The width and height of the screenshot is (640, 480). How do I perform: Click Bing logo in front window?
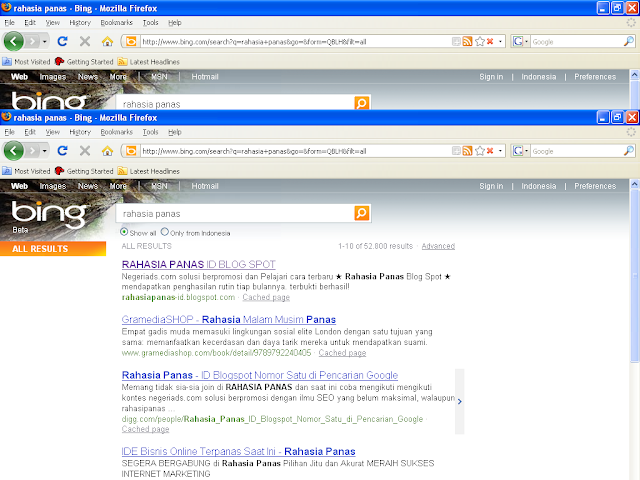click(x=49, y=214)
